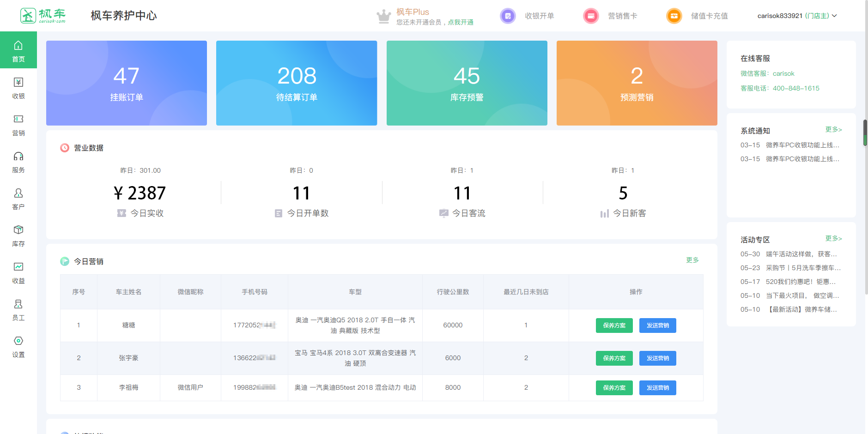Viewport: 868px width, 434px height.
Task: Click 发送营销 button for 张宇豪
Action: click(x=657, y=358)
